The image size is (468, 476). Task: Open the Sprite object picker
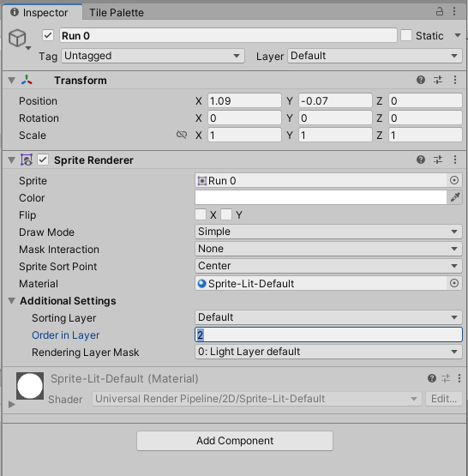click(454, 180)
